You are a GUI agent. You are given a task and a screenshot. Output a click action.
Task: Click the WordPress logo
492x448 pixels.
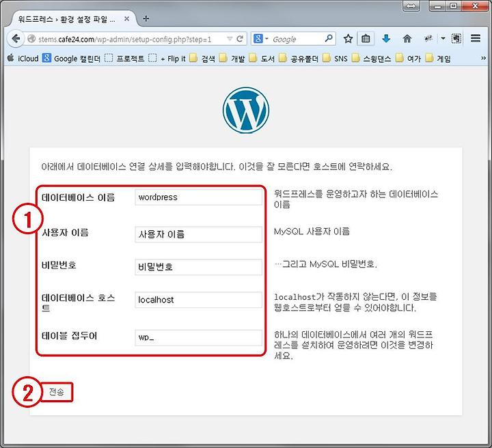pos(246,110)
